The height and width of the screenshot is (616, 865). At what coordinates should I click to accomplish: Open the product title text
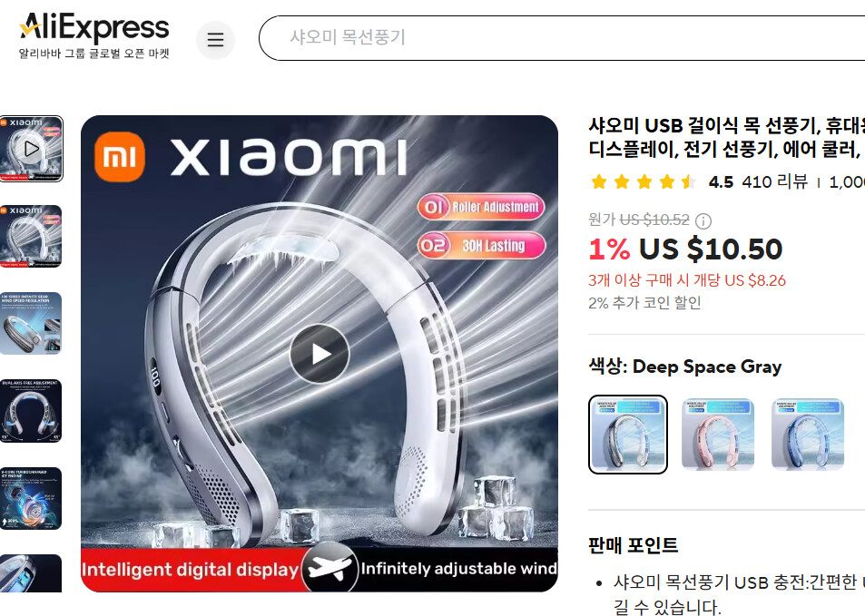point(726,137)
